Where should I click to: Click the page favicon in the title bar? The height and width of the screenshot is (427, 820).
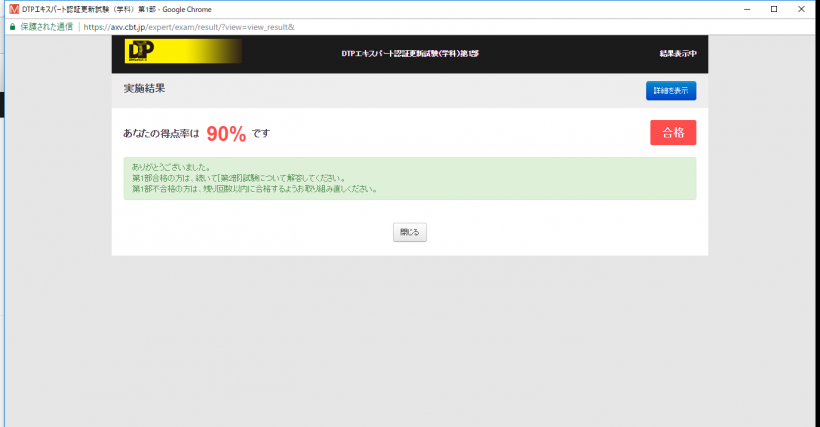pyautogui.click(x=12, y=8)
